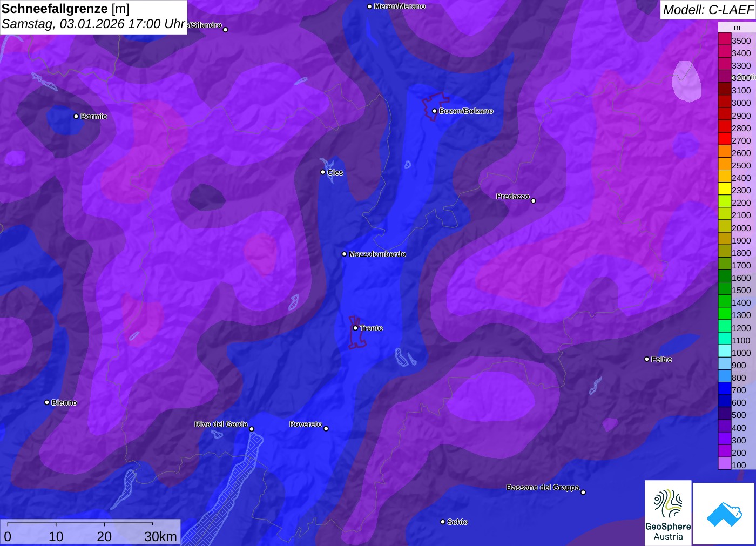Screen dimensions: 756x546
Task: Click the legend unit label m
Action: coord(737,28)
